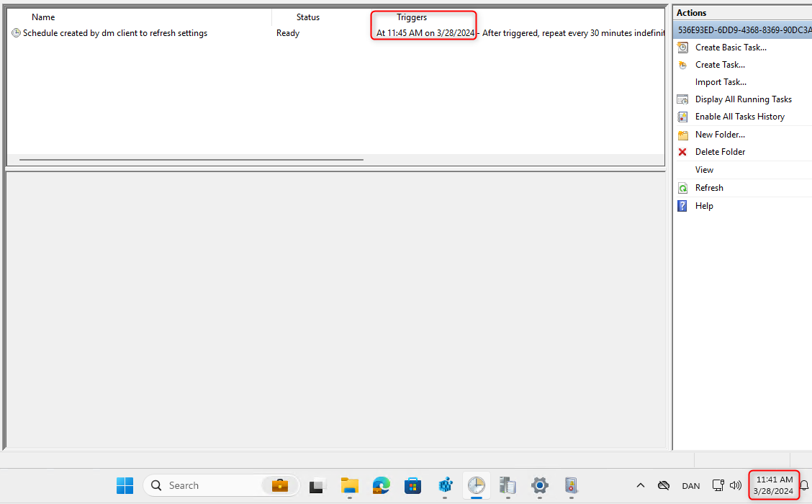Click the 536E93ED folder header in Actions
The width and height of the screenshot is (812, 504).
point(742,30)
